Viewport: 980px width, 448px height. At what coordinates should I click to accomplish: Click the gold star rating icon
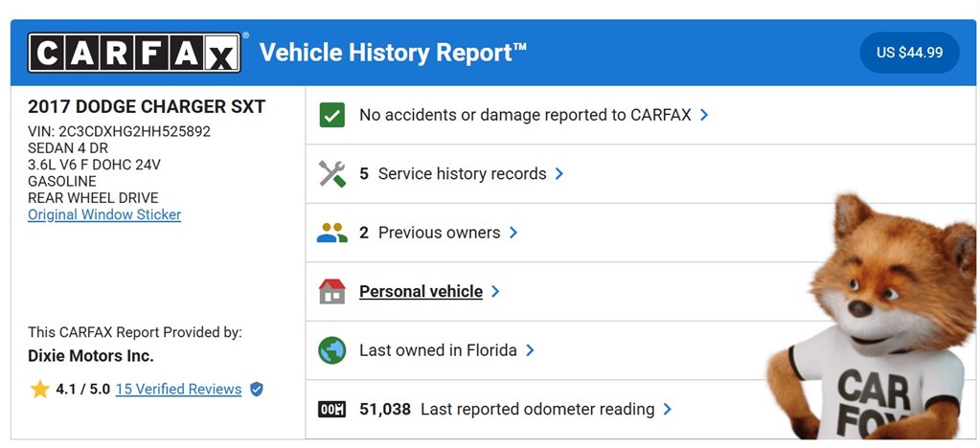40,390
